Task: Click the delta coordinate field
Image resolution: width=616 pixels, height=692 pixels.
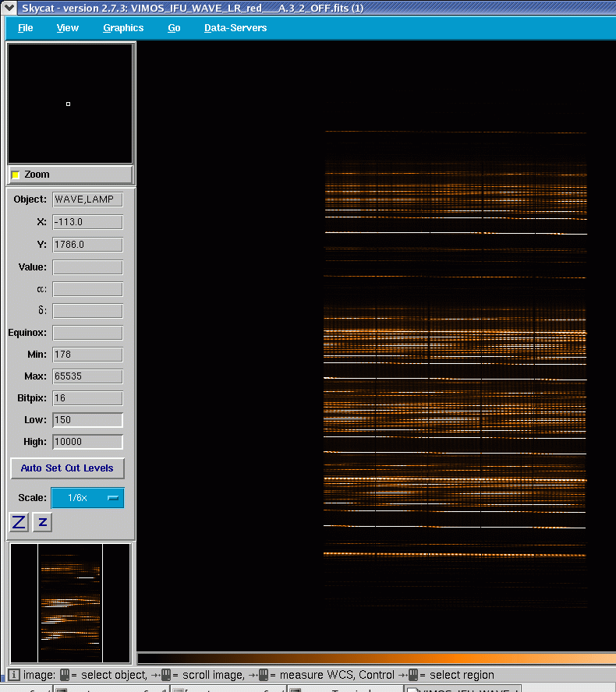Action: (x=87, y=311)
